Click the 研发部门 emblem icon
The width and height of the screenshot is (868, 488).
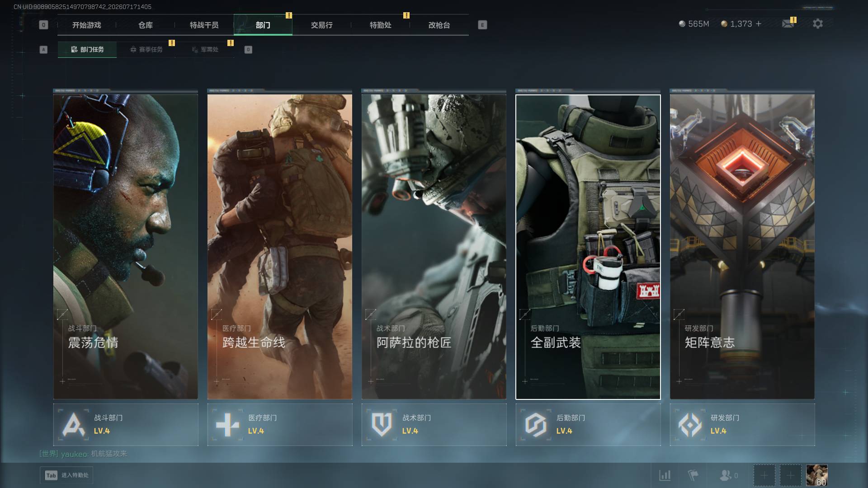tap(690, 425)
